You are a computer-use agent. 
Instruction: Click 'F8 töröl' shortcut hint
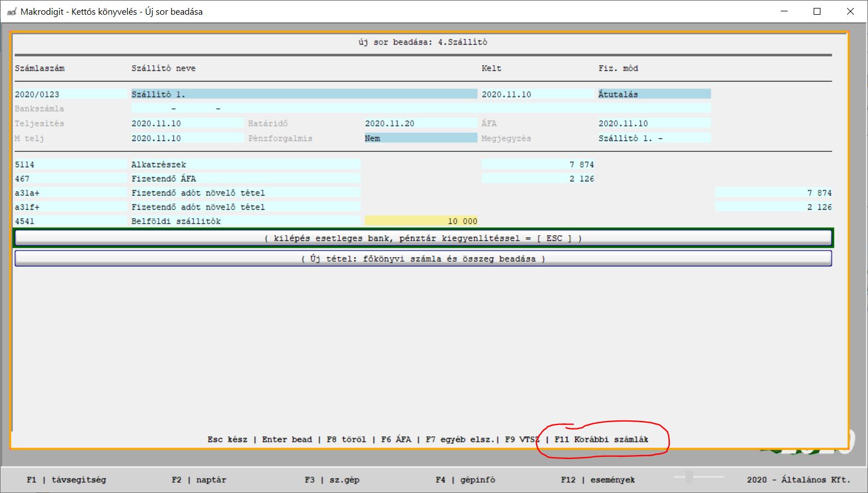[346, 439]
